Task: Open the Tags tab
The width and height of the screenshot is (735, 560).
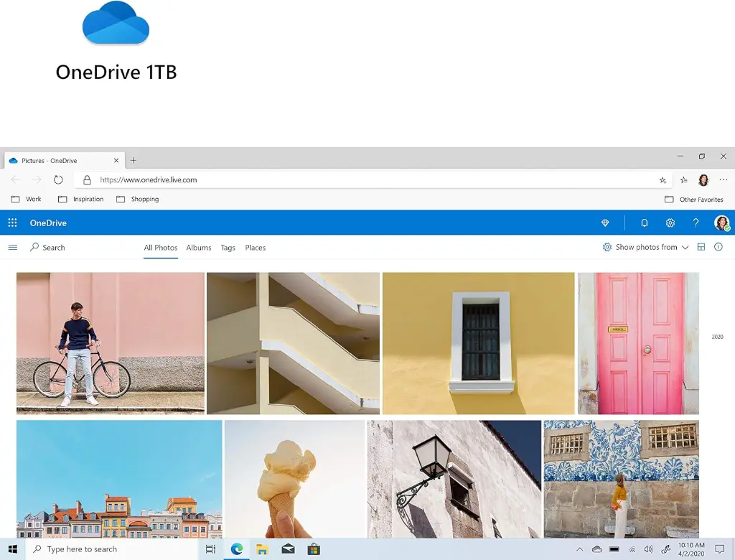Action: [228, 248]
